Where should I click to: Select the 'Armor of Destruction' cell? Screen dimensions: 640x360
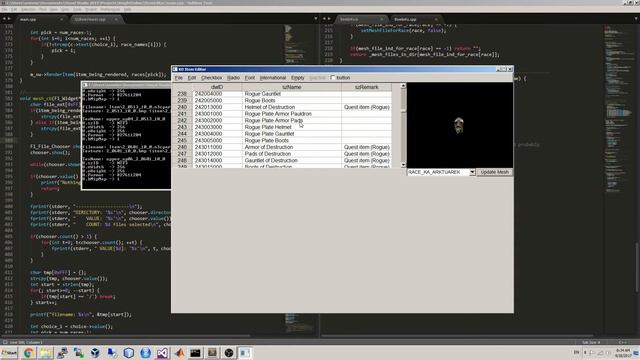(291, 147)
